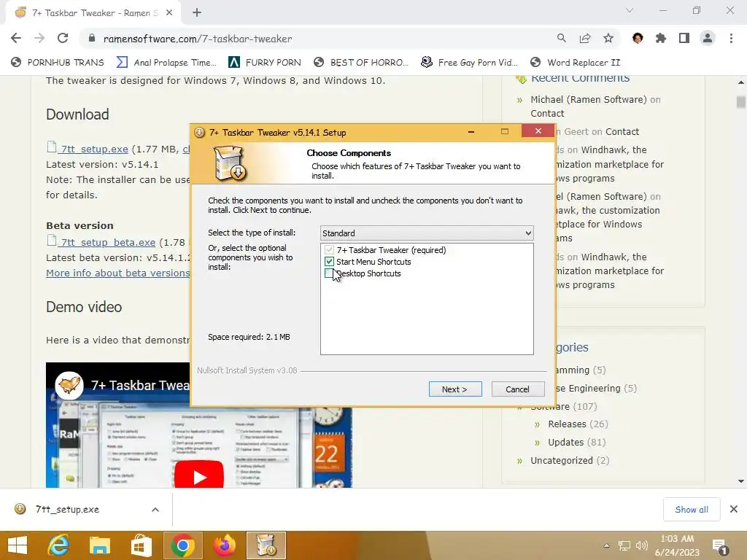Click Show all downloads
The image size is (747, 560).
(x=692, y=510)
